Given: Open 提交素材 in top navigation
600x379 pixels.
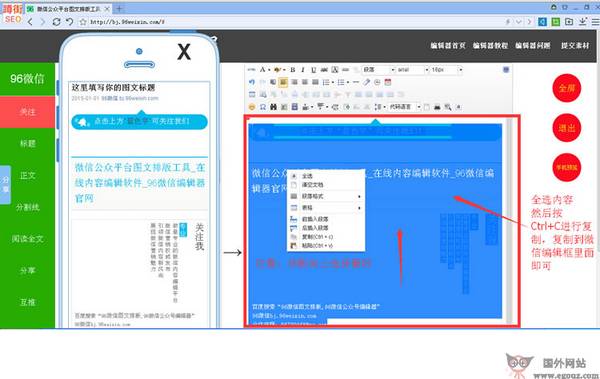Looking at the screenshot, I should pyautogui.click(x=575, y=46).
